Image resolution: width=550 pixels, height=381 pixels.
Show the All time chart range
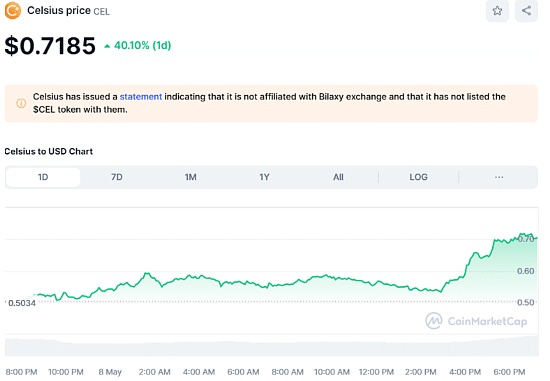coord(338,177)
